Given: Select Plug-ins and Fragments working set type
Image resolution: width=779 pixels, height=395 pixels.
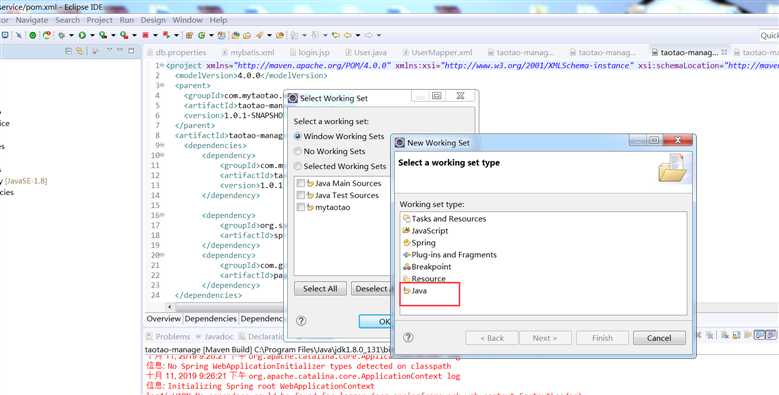Looking at the screenshot, I should [450, 254].
